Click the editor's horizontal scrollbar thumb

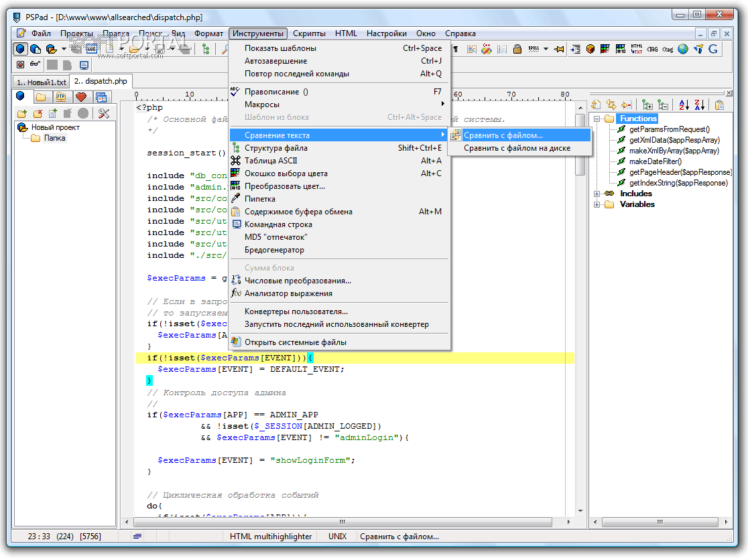342,522
